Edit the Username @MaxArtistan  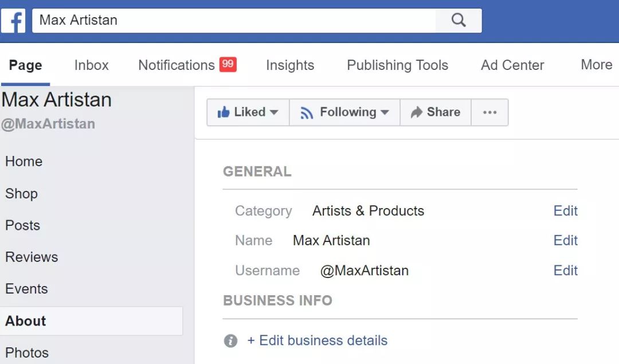click(565, 271)
